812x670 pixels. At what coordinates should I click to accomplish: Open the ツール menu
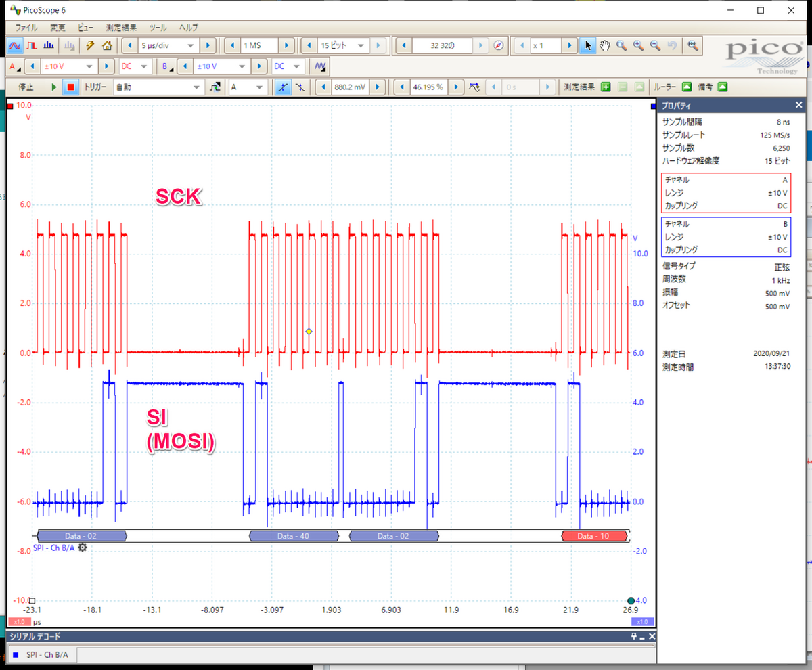coord(158,28)
